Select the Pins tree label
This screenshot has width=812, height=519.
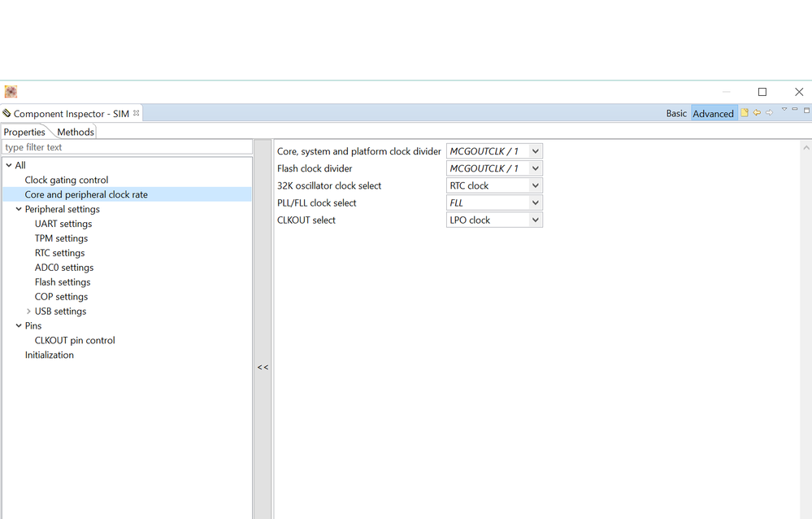(33, 325)
